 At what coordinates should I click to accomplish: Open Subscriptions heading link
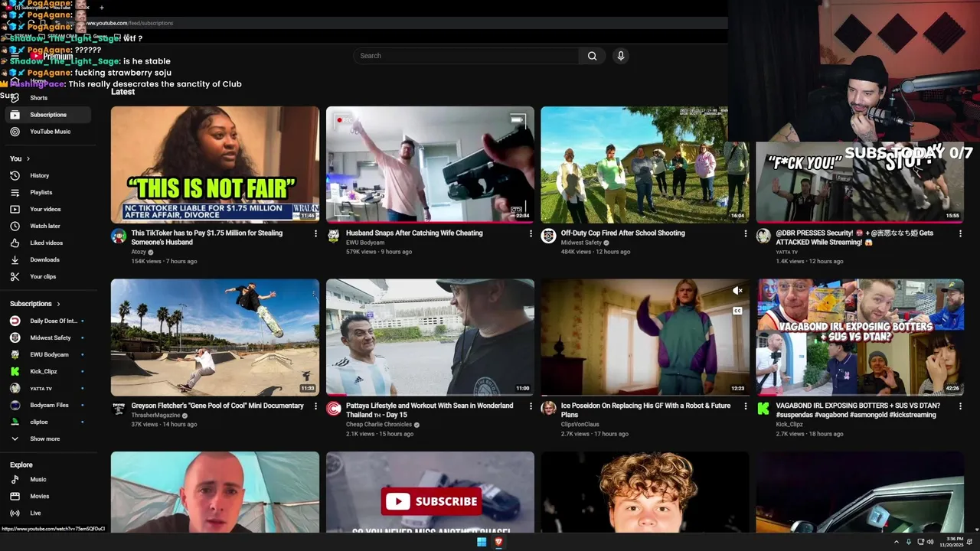[35, 304]
